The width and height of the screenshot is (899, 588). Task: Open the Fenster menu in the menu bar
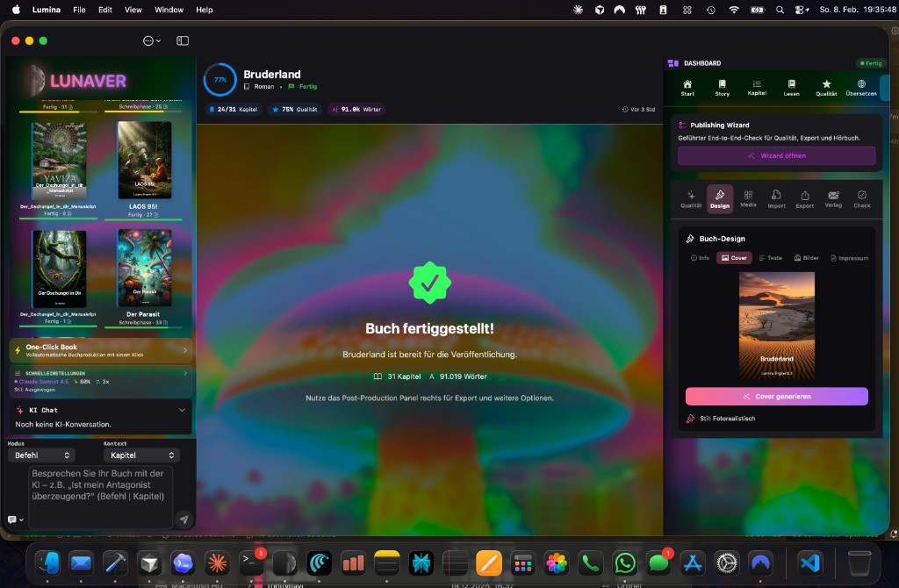tap(168, 10)
